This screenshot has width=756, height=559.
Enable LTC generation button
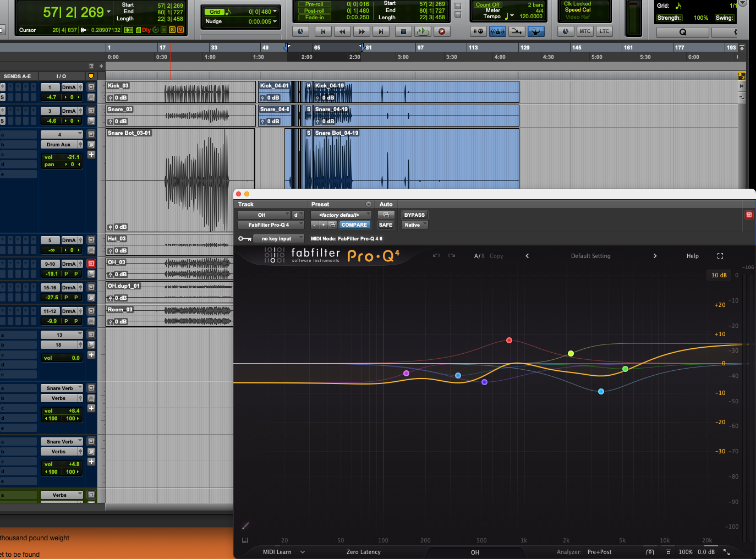click(604, 31)
